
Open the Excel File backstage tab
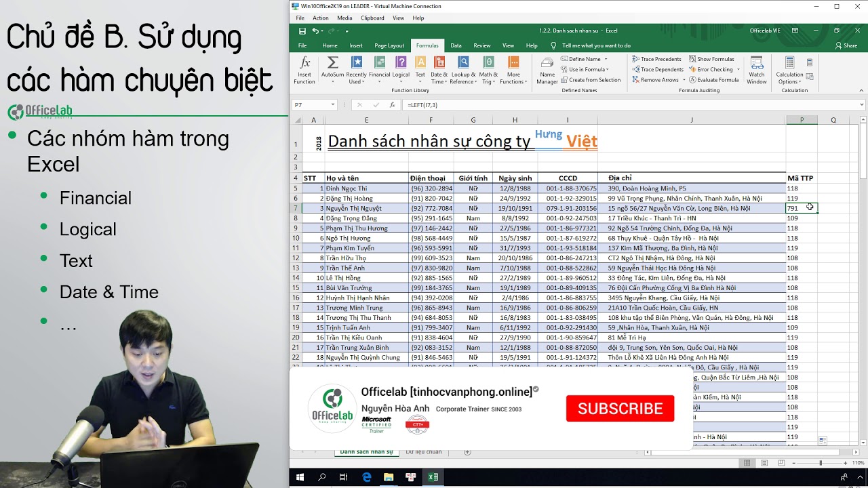click(302, 45)
